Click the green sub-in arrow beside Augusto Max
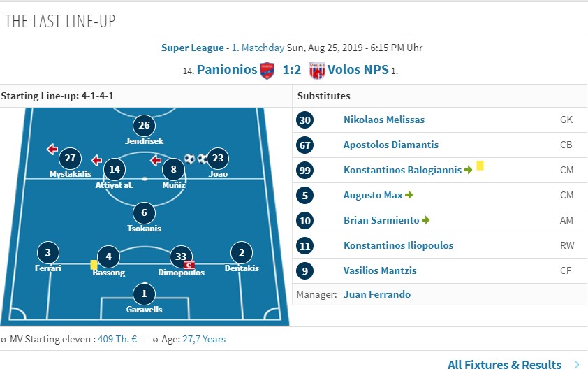The width and height of the screenshot is (588, 376). (x=409, y=195)
